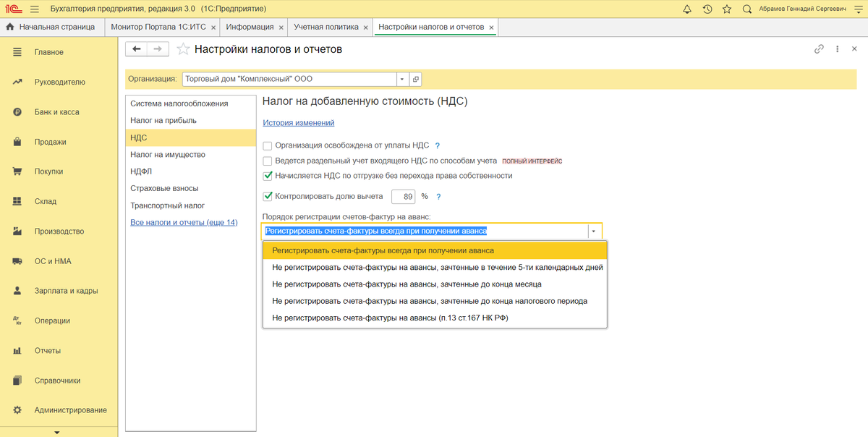
Task: Click the Продажи shopping bag icon
Action: click(x=17, y=142)
